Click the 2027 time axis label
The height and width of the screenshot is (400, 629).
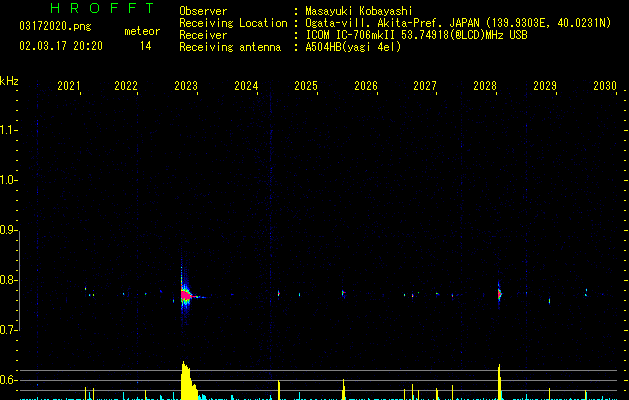click(x=425, y=86)
